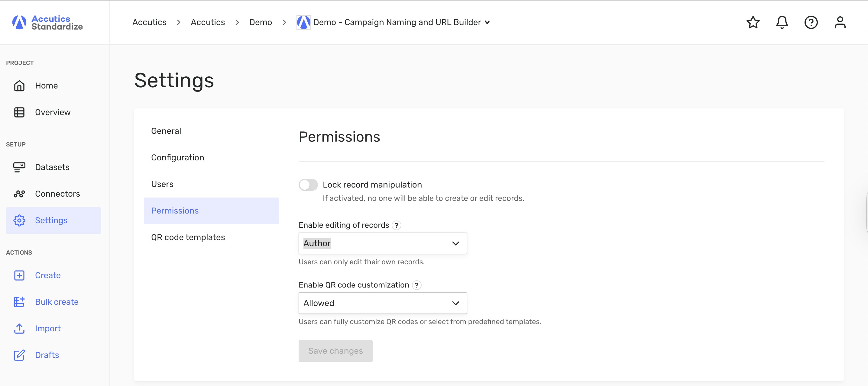Expand the Demo project breadcrumb dropdown
868x386 pixels.
[487, 22]
